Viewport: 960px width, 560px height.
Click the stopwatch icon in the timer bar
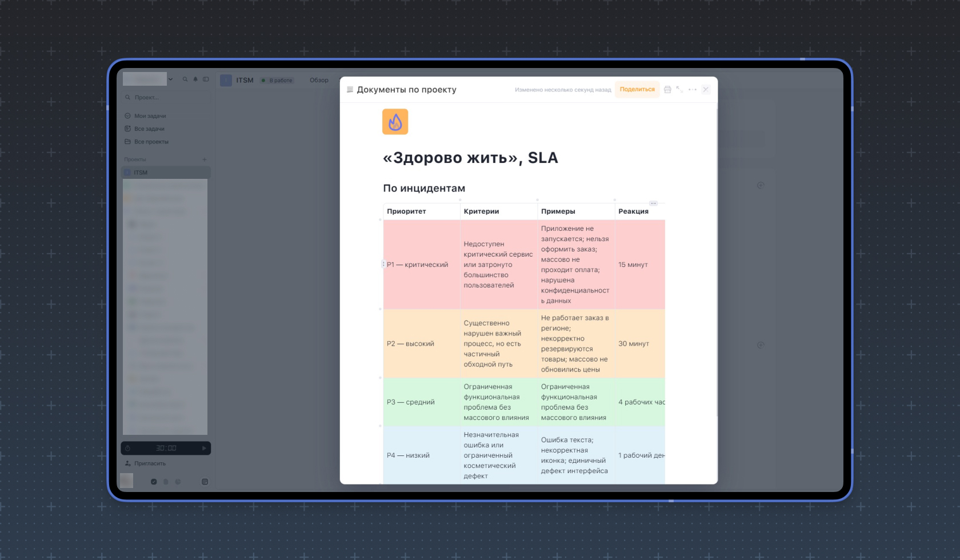coord(128,449)
